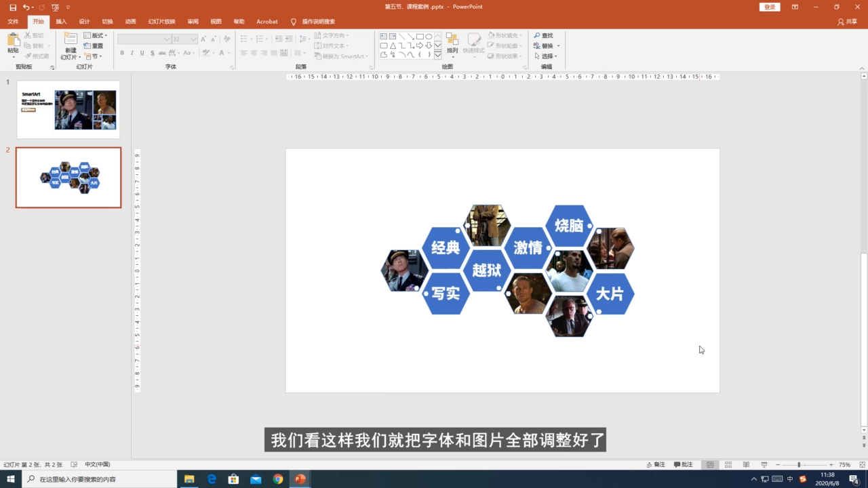Screen dimensions: 868x488
Task: Click the 重置 reset button
Action: pos(94,46)
